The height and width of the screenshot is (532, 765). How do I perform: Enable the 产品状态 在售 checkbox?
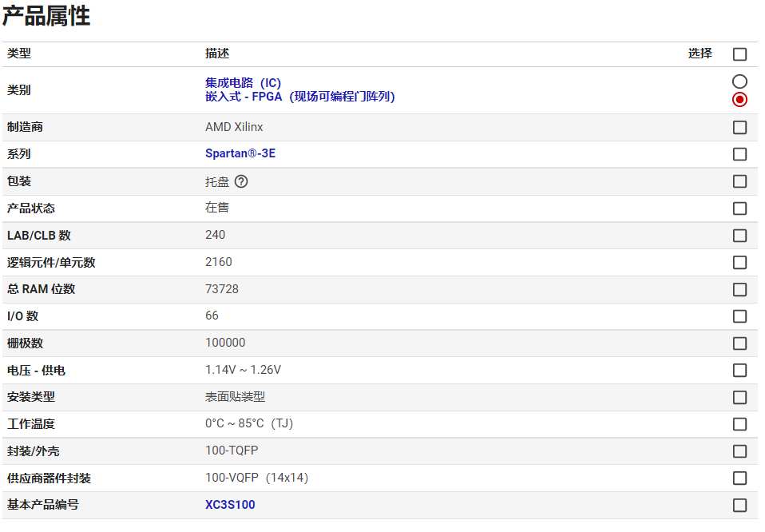[x=739, y=208]
